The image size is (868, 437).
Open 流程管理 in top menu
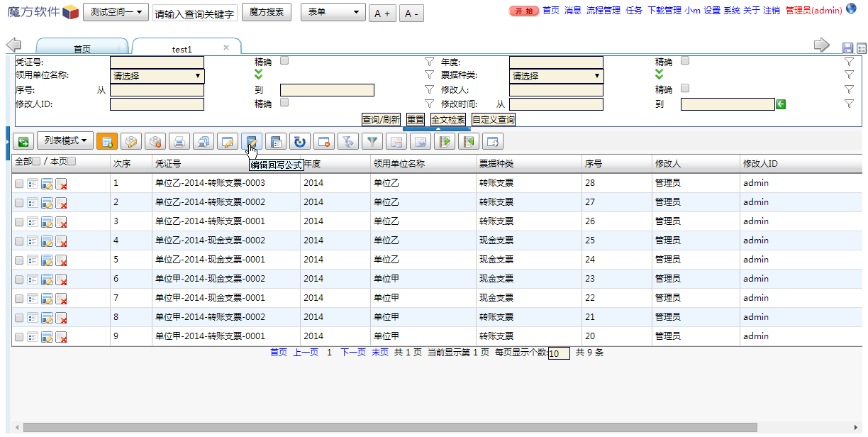tap(603, 11)
